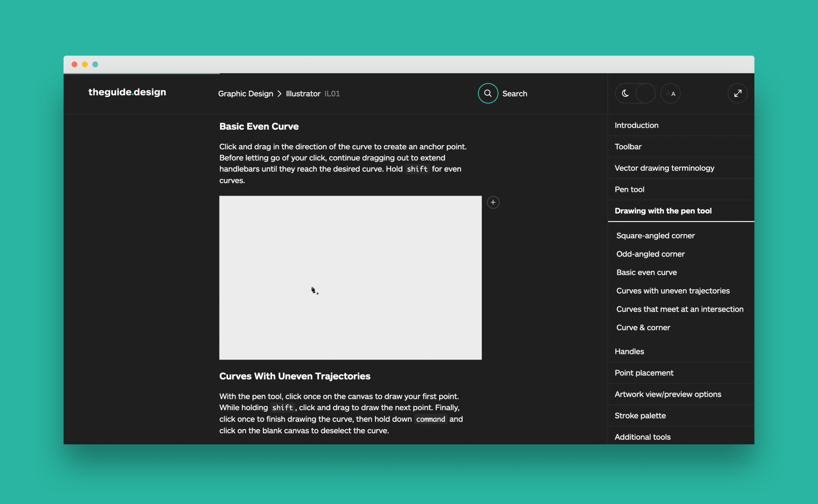Image resolution: width=818 pixels, height=504 pixels.
Task: Click the chevron between Graphic Design and Illustrator
Action: pyautogui.click(x=279, y=94)
